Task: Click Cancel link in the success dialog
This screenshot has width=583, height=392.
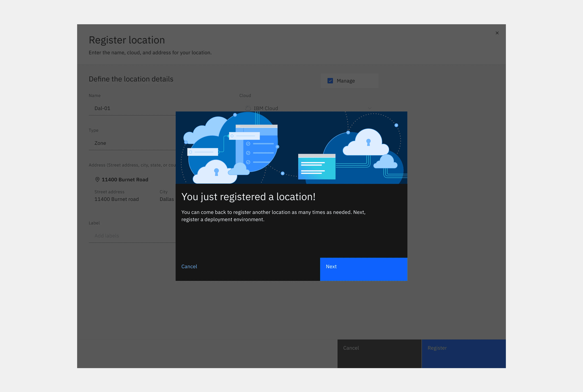Action: coord(189,267)
